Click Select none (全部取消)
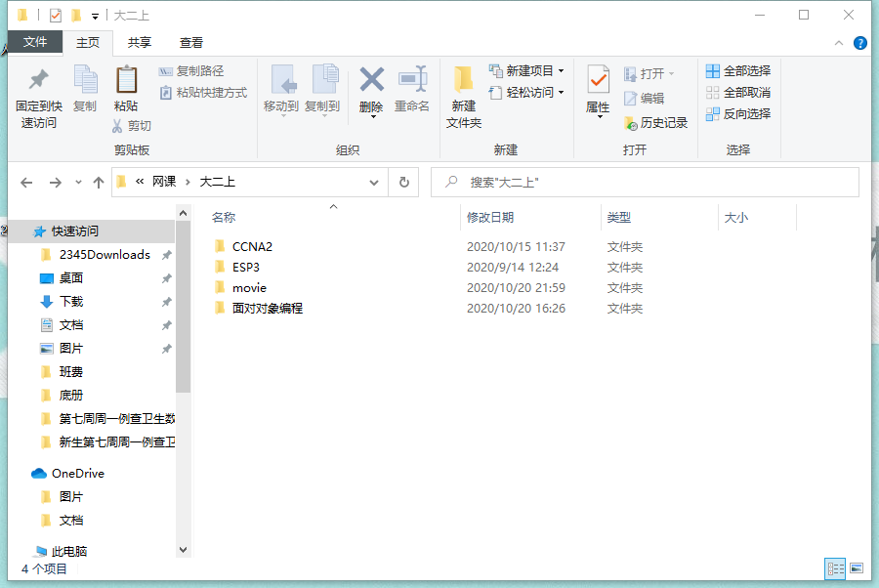 click(x=738, y=93)
